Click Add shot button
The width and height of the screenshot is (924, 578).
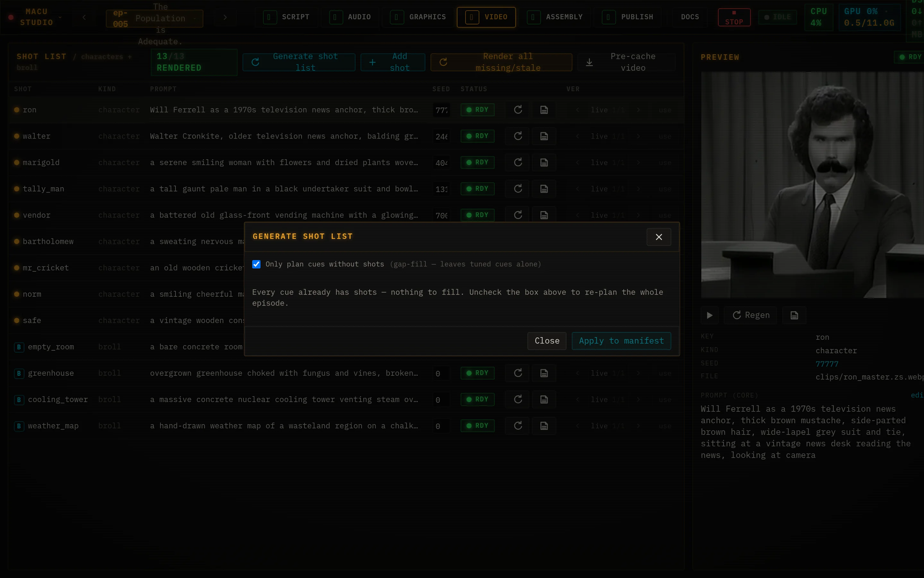[x=392, y=62]
